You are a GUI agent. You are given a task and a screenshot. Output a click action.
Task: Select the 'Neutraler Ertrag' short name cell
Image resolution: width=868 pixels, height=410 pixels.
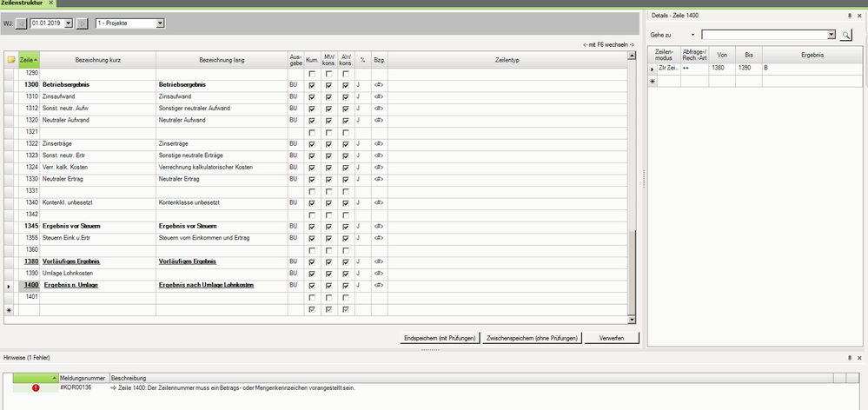tap(97, 180)
